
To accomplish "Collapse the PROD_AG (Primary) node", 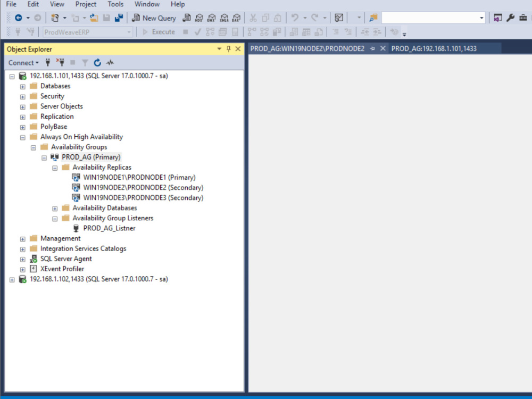I will coord(44,158).
